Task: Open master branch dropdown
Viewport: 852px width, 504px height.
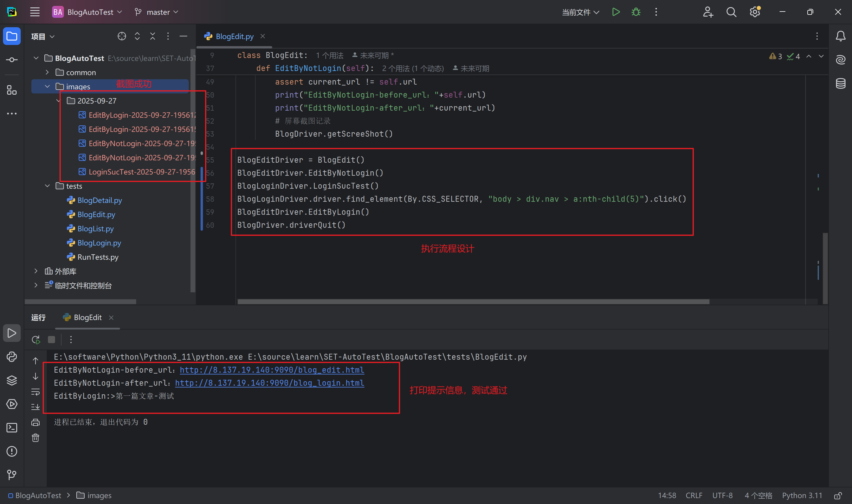Action: 156,12
